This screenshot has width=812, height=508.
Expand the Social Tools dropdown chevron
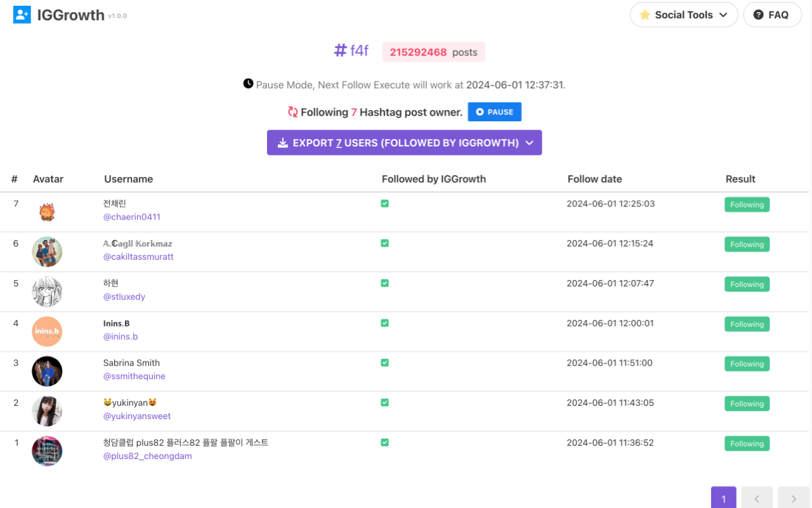click(x=723, y=15)
